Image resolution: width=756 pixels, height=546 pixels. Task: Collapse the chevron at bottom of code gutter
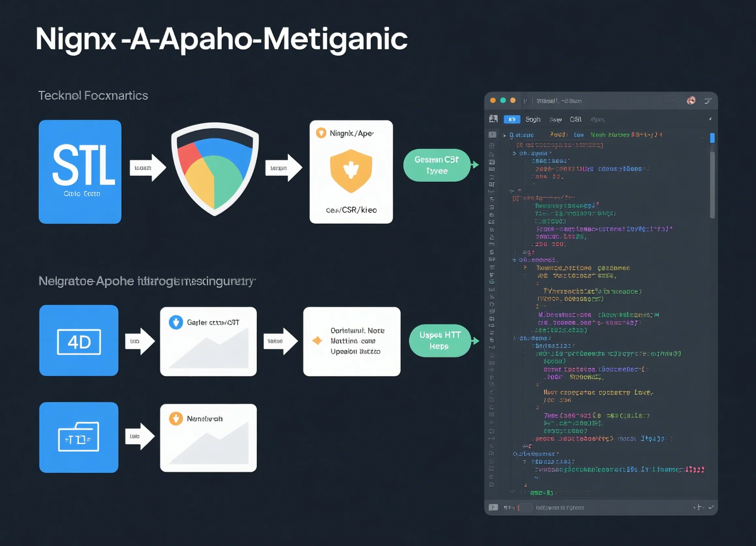[512, 492]
